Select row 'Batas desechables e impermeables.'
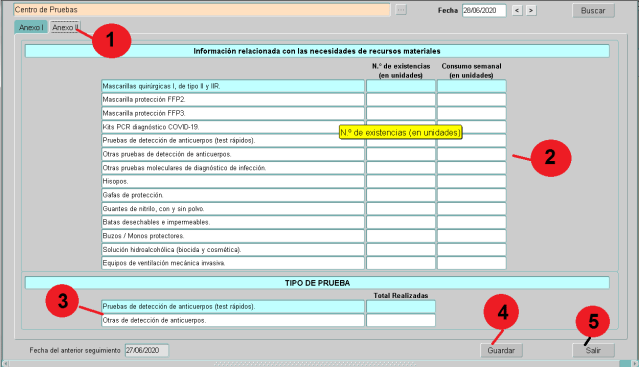The image size is (639, 367). coord(233,222)
